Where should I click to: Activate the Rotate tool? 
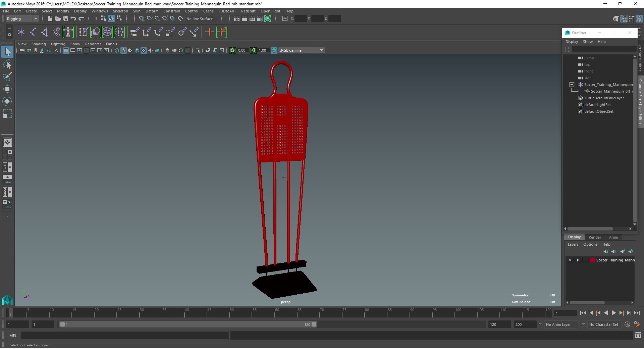[x=7, y=101]
